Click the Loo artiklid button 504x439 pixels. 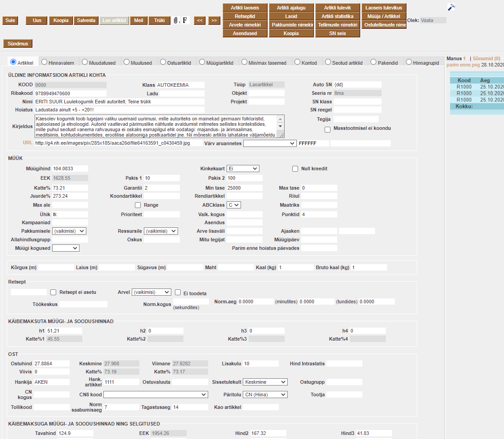114,21
